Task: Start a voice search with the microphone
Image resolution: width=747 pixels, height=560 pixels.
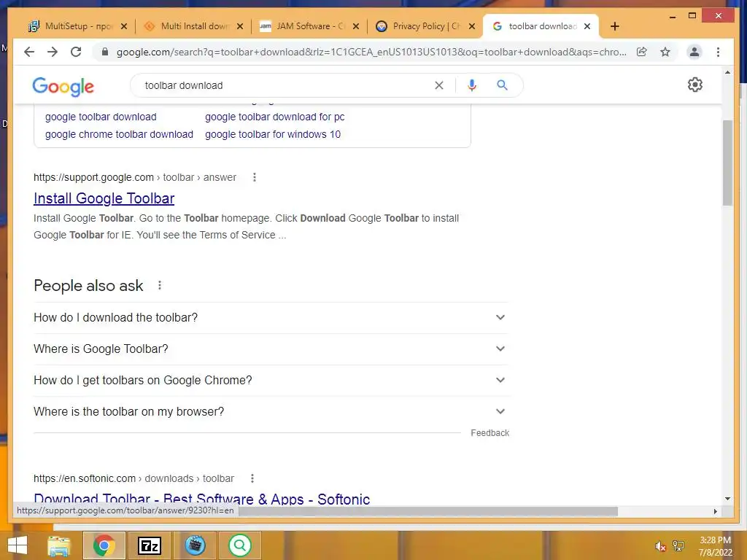Action: tap(472, 85)
